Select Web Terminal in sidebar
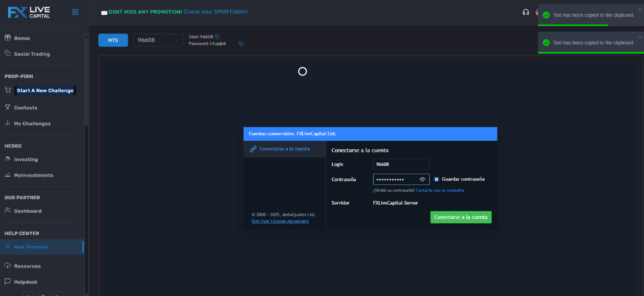 click(31, 247)
